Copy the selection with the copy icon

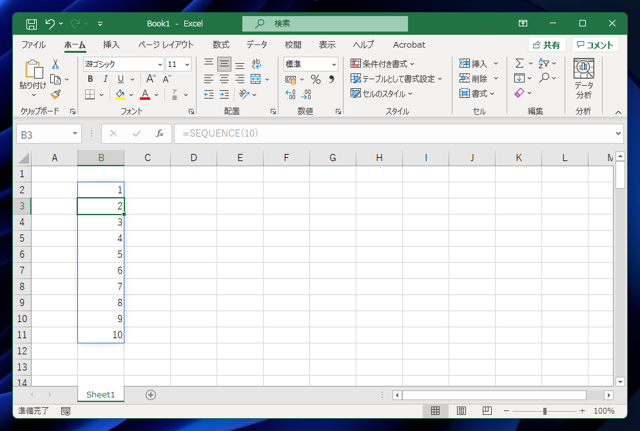[56, 79]
